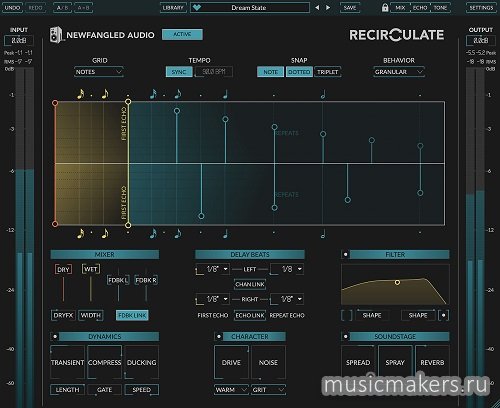Screen dimensions: 500x408
Task: Select the MIX lock tab
Action: coord(400,7)
